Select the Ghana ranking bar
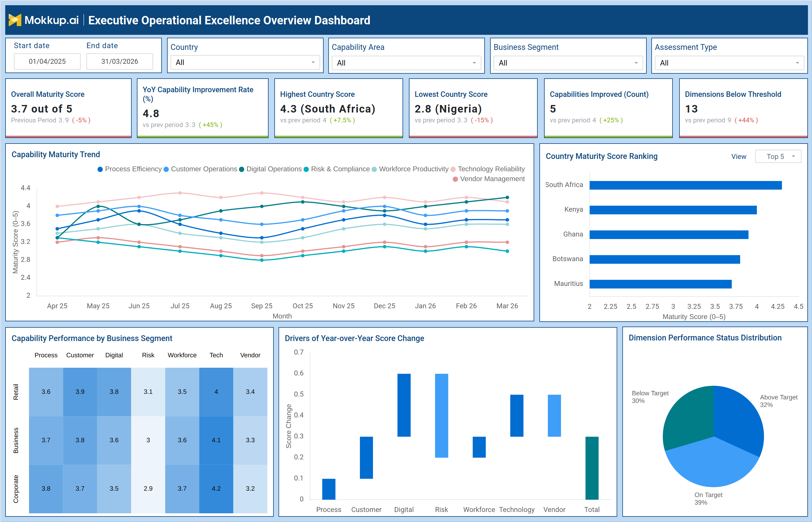The width and height of the screenshot is (812, 522). click(x=669, y=235)
